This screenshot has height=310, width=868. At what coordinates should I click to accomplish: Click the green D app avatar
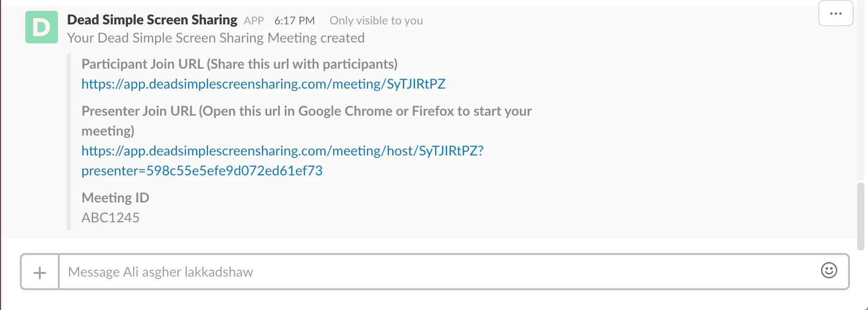pos(41,27)
